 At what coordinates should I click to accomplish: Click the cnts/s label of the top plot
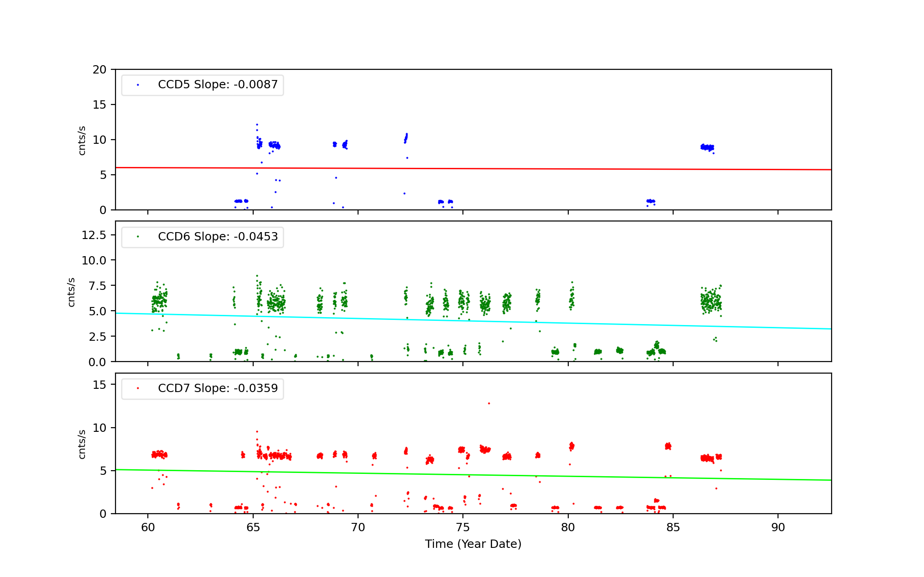[82, 140]
